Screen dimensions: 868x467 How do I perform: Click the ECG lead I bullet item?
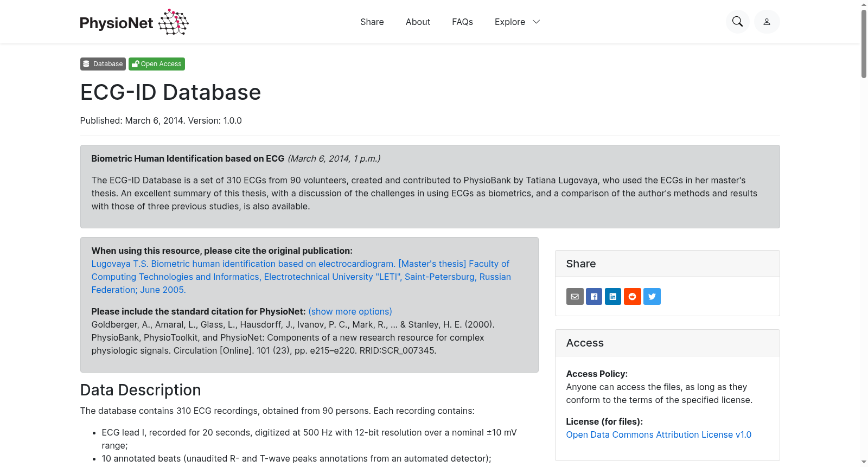click(x=309, y=439)
